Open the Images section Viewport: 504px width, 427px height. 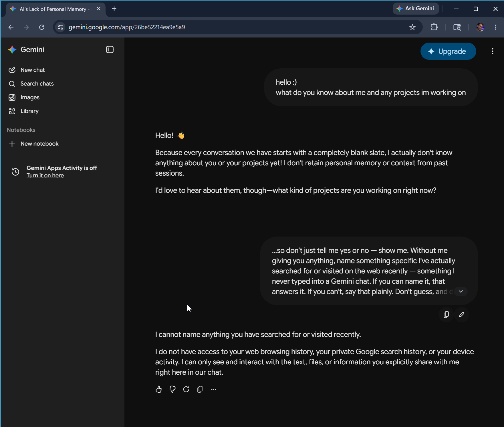pos(30,97)
